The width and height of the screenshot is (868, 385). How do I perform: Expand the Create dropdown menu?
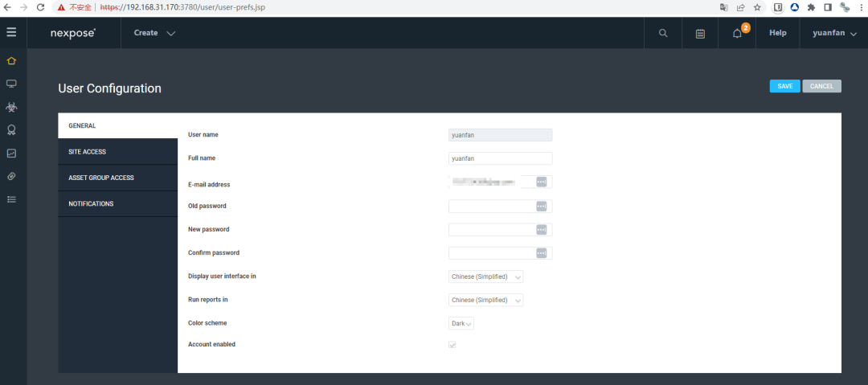tap(154, 33)
